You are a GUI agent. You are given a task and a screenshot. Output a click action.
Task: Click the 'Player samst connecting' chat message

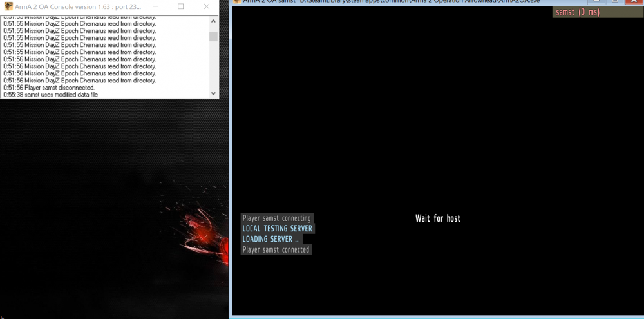[x=276, y=218]
